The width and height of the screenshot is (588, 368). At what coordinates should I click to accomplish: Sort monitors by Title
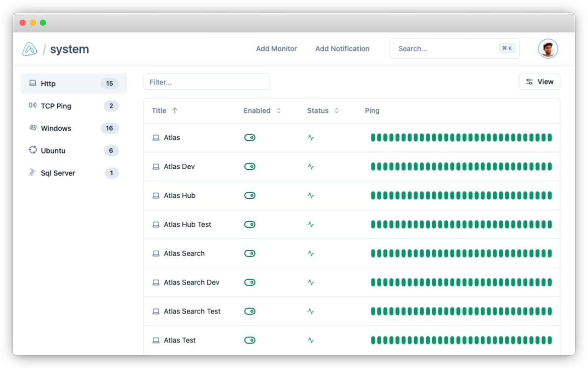tap(165, 110)
